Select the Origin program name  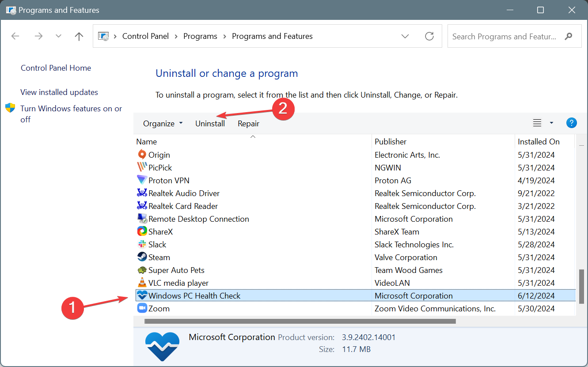(159, 155)
